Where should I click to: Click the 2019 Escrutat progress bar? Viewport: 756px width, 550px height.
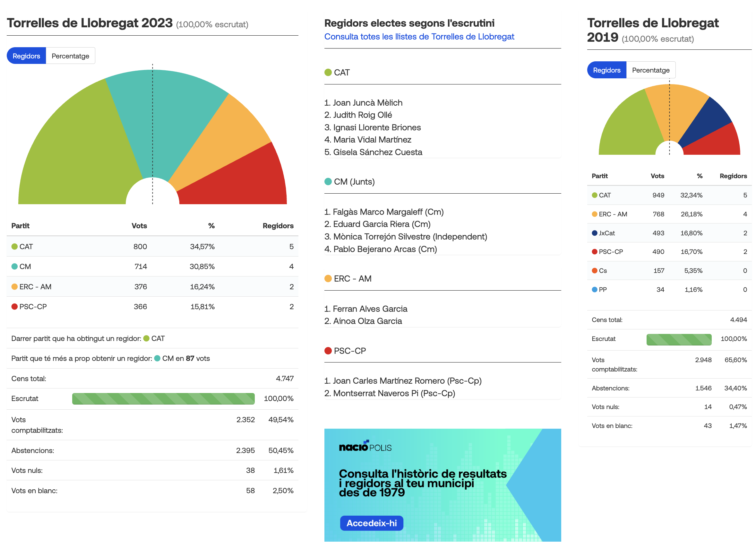click(x=679, y=339)
